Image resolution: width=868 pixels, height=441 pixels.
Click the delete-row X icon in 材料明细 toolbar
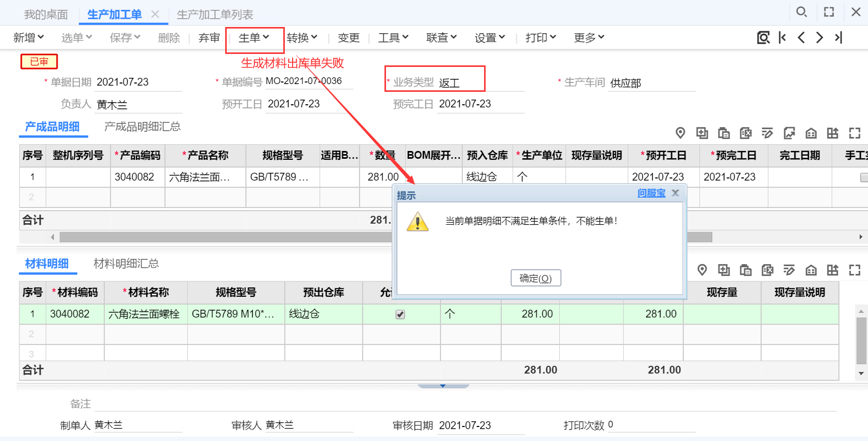(767, 270)
